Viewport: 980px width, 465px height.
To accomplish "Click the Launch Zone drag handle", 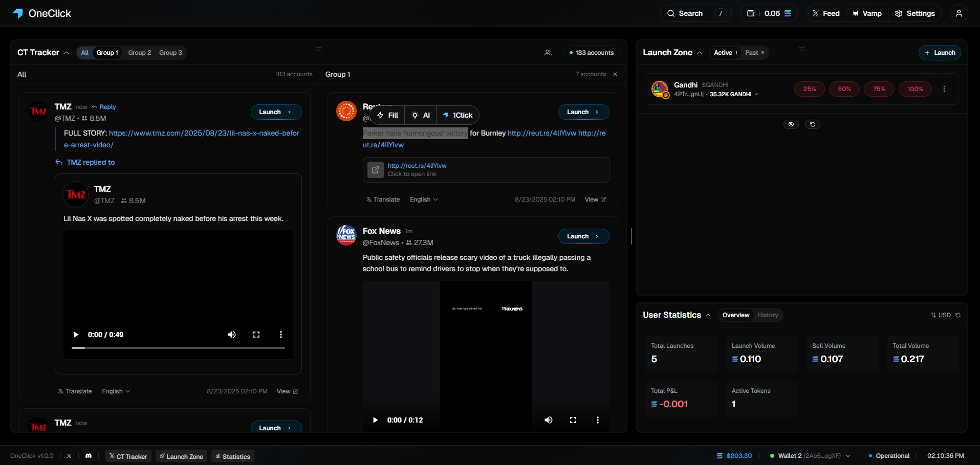I will point(802,49).
